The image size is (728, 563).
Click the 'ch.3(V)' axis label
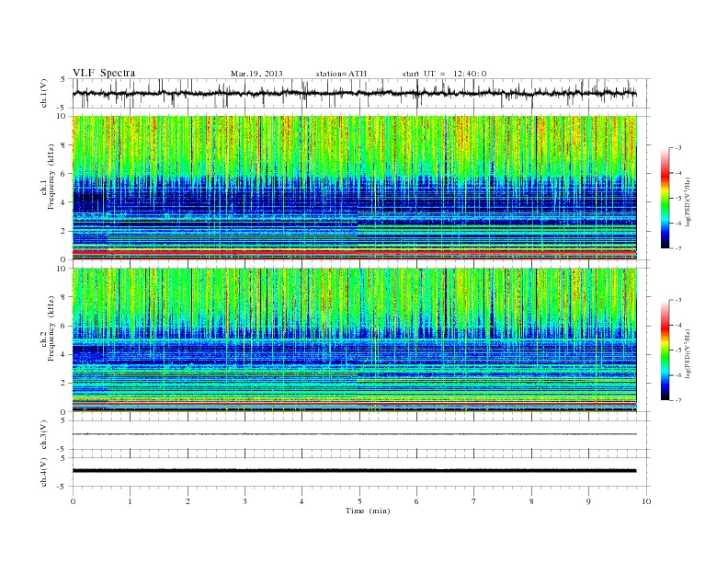44,435
